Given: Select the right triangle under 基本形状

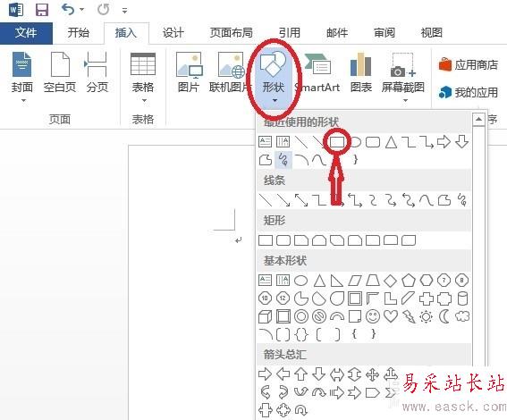Looking at the screenshot, I should pyautogui.click(x=336, y=281).
